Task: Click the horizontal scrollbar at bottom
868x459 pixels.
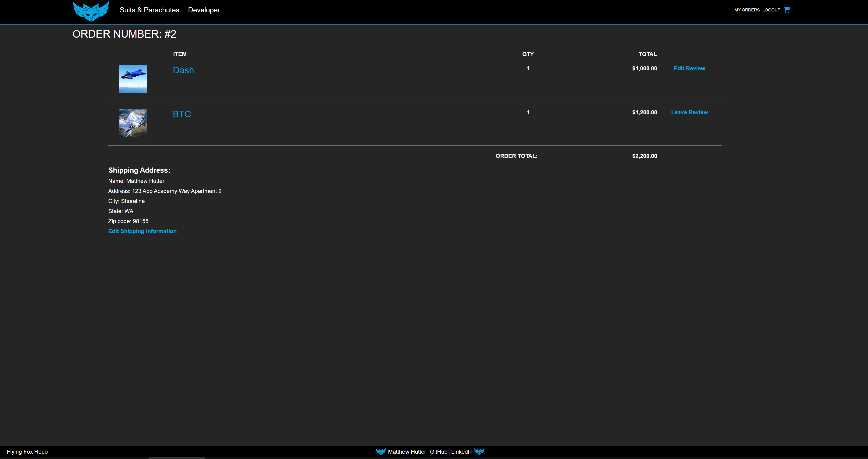Action: coord(177,458)
